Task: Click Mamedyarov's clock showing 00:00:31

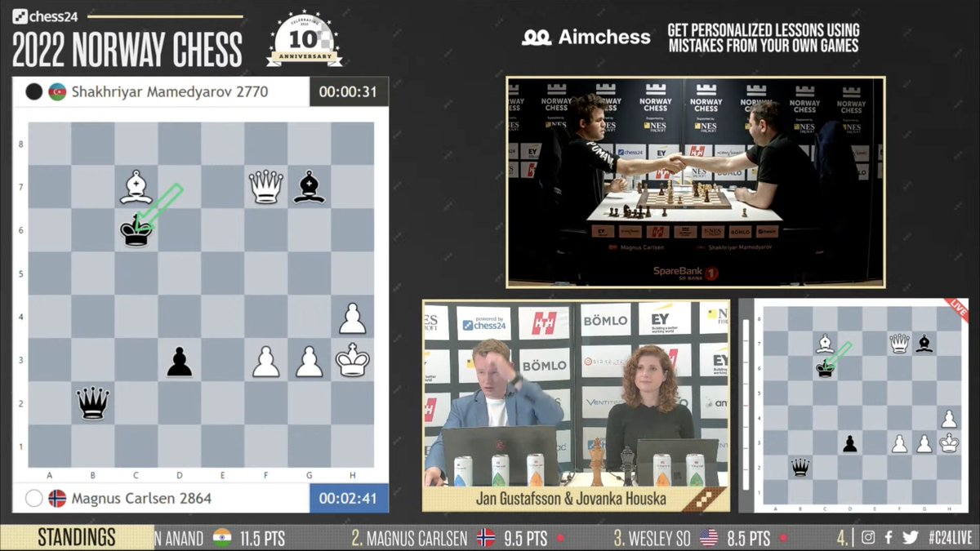Action: (348, 92)
